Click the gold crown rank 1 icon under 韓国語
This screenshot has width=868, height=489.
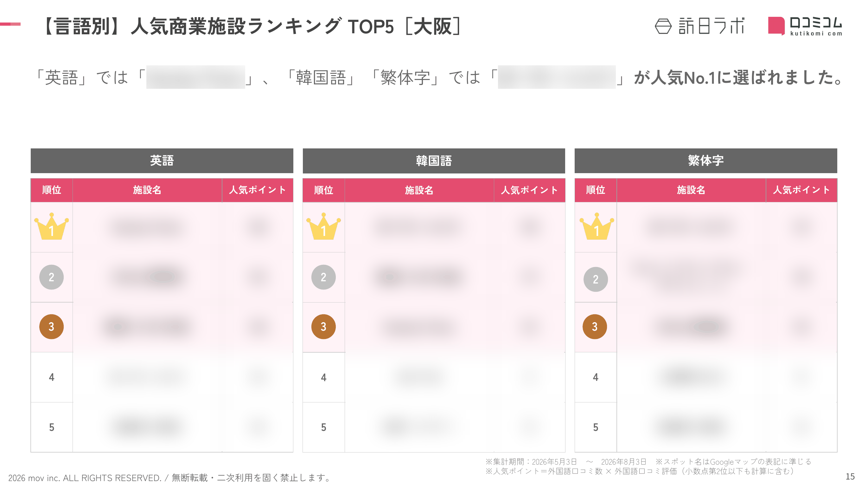[323, 227]
